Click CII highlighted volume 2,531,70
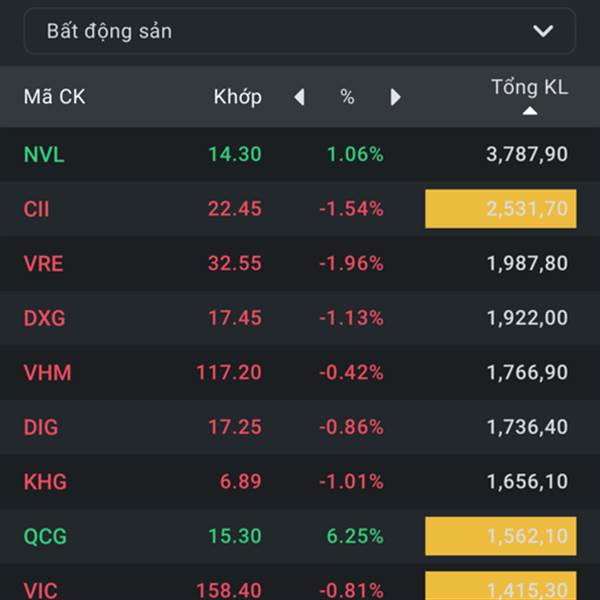 pos(500,209)
